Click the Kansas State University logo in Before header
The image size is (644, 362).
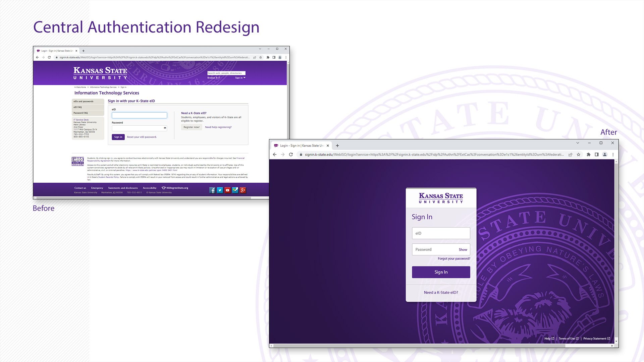(100, 73)
